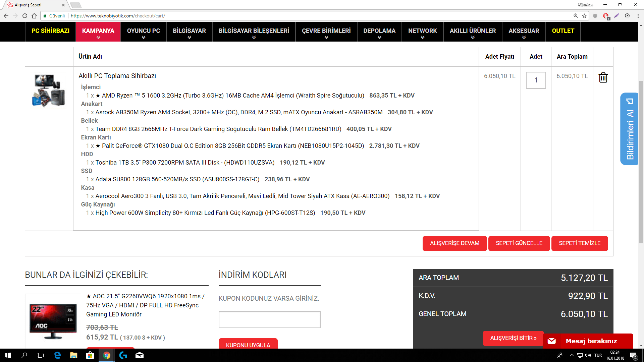Open the home page icon in toolbar

point(34,16)
